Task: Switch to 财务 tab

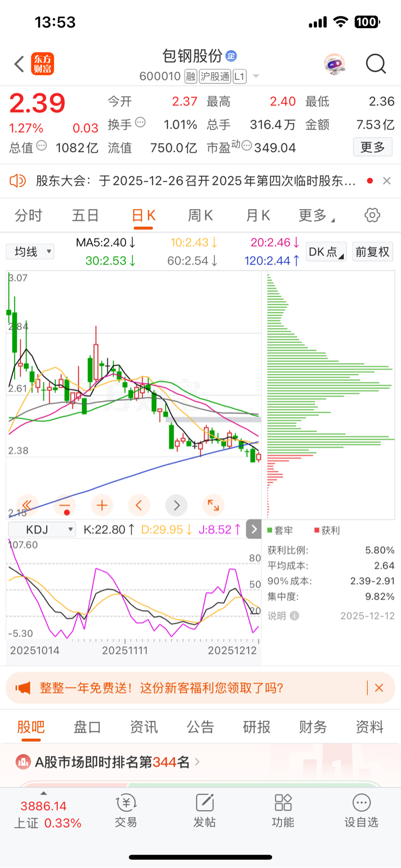Action: (x=313, y=727)
